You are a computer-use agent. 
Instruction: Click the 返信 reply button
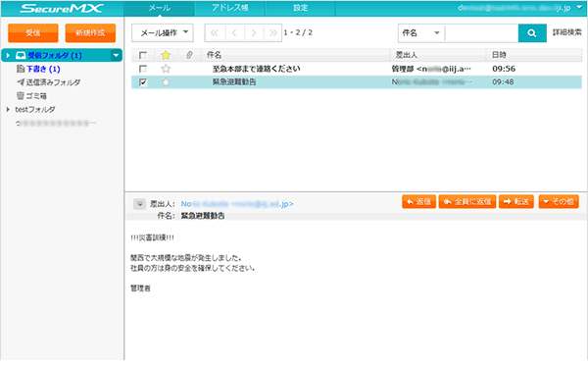pyautogui.click(x=418, y=202)
